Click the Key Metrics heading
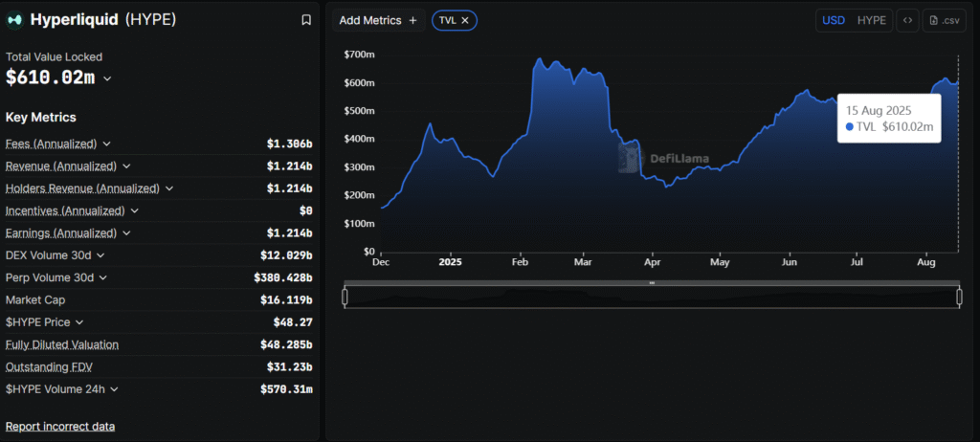 tap(40, 117)
